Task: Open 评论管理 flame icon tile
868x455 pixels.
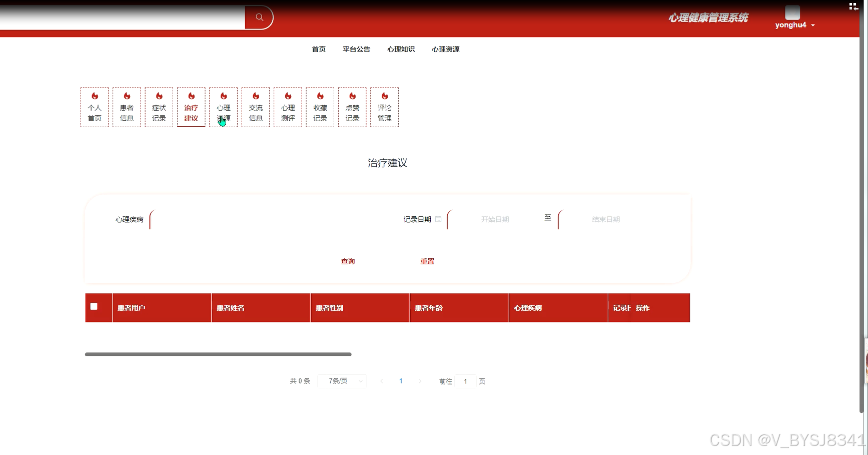Action: tap(384, 107)
